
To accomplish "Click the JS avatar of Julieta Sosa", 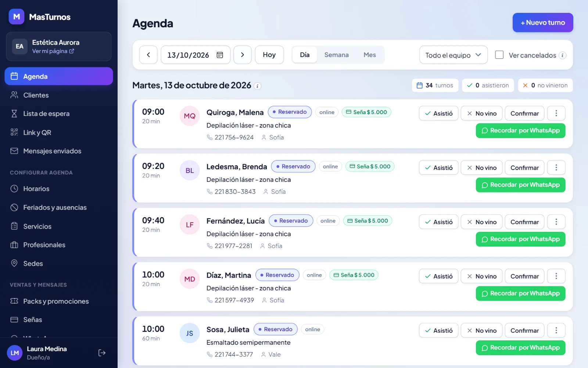I will tap(190, 333).
